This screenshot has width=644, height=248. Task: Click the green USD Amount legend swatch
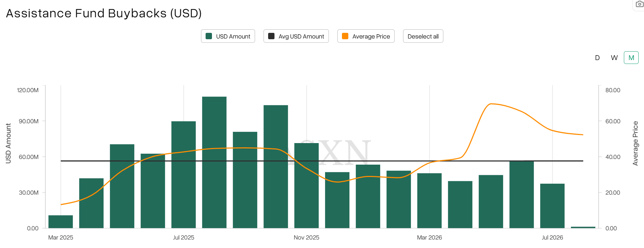(209, 36)
